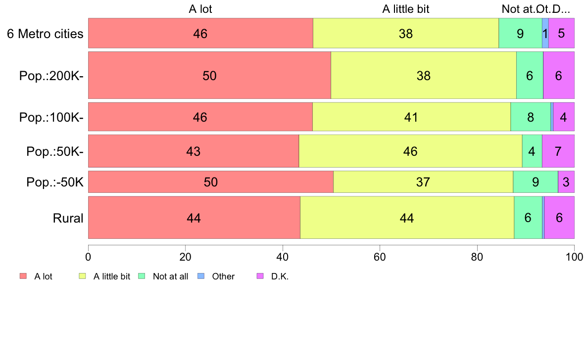Screen dimensions: 588x364
Task: Click the A little bit column header above the chart
Action: click(406, 9)
